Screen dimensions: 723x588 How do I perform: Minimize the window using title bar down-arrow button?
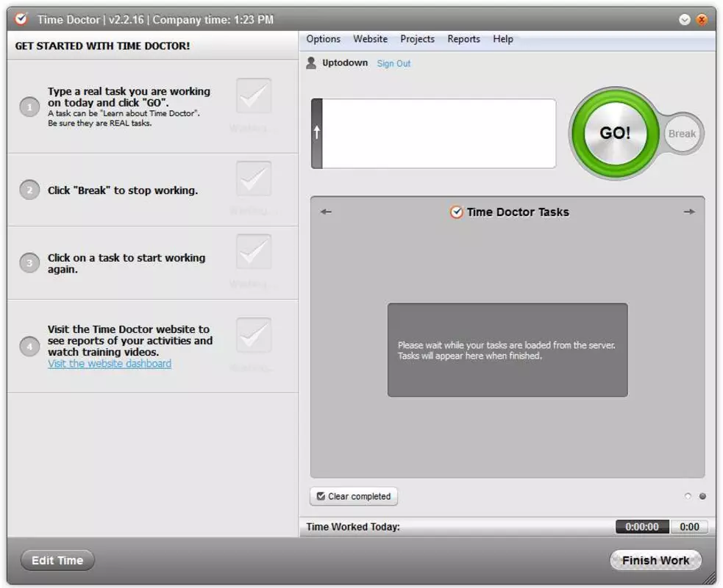[x=685, y=19]
